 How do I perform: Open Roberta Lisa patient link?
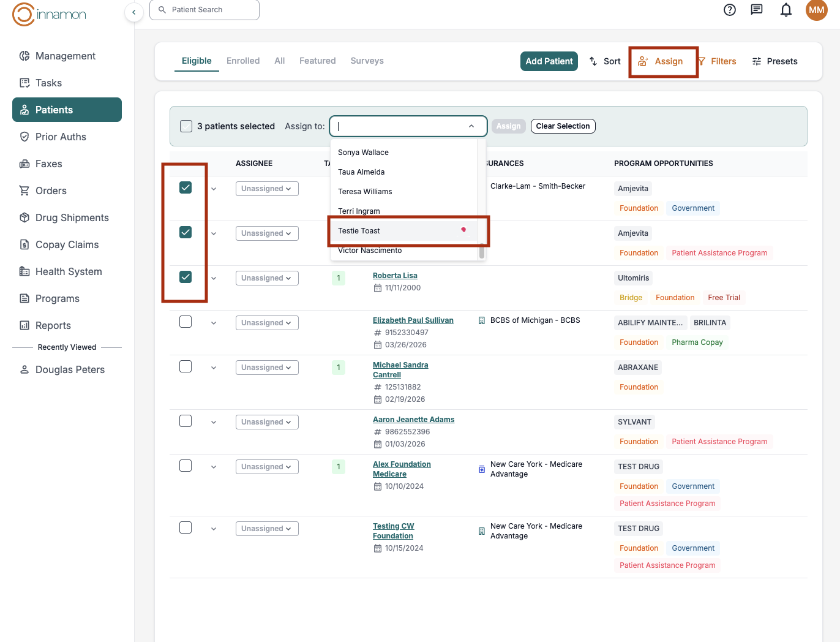pos(395,276)
